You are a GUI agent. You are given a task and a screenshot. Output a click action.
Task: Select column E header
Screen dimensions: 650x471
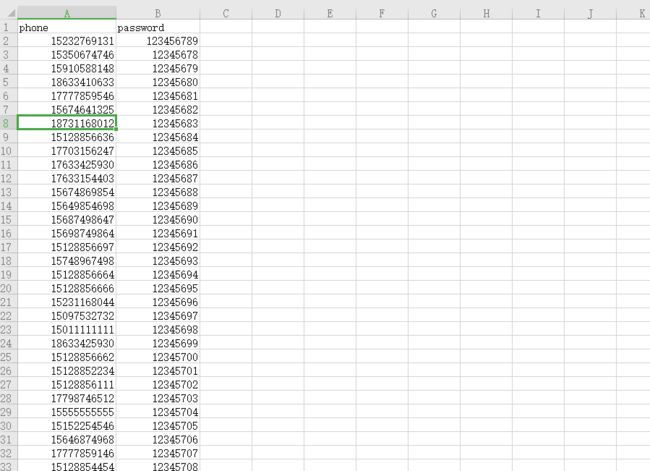click(x=330, y=13)
